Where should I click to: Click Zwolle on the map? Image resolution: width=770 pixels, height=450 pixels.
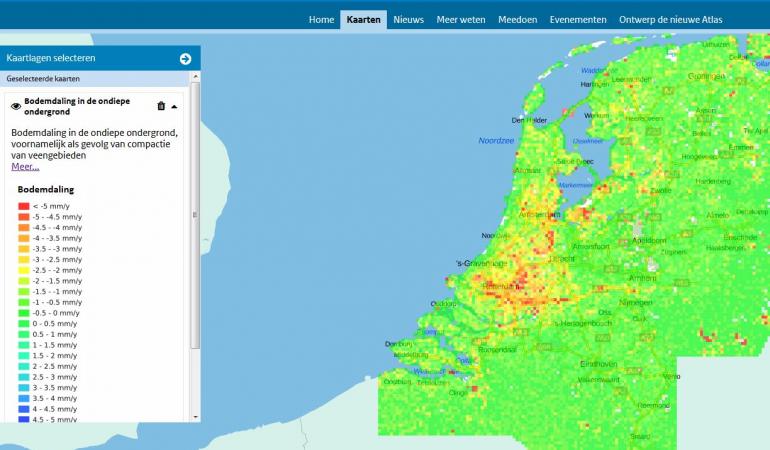click(x=660, y=191)
